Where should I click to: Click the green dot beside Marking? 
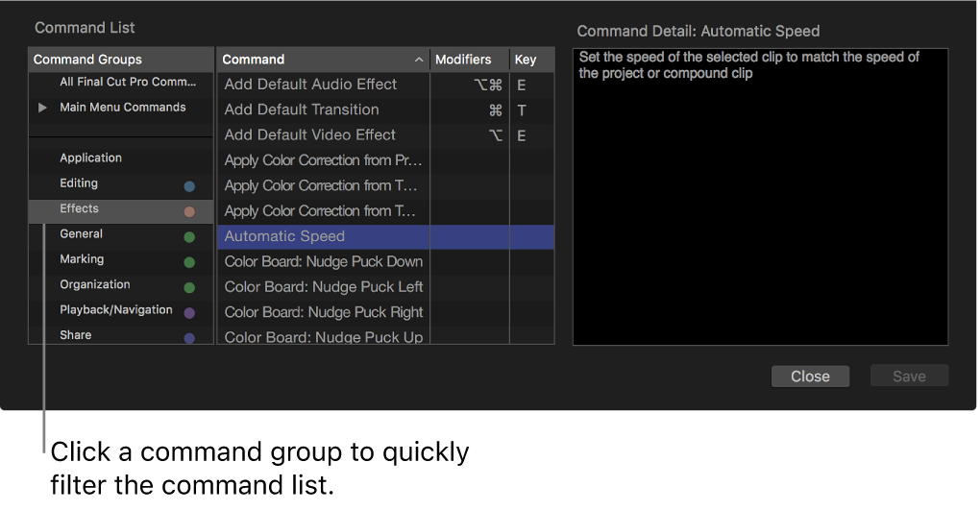point(189,262)
